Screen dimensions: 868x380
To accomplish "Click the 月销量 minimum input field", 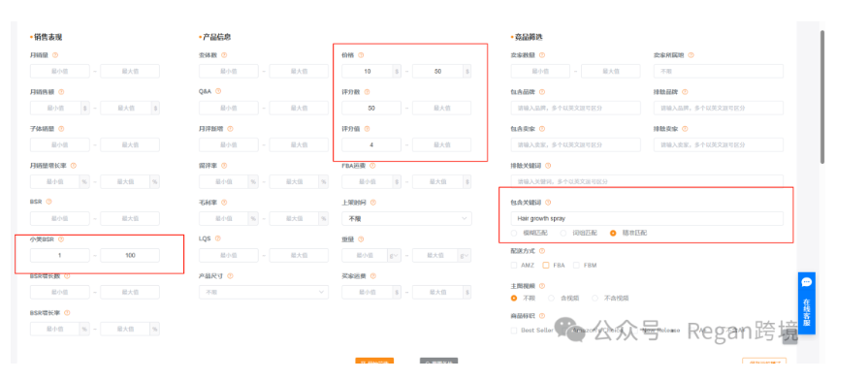I will [x=60, y=72].
